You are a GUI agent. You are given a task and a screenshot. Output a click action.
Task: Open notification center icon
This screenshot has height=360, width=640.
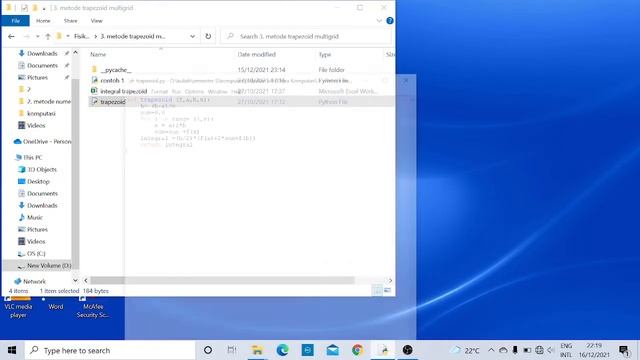624,350
